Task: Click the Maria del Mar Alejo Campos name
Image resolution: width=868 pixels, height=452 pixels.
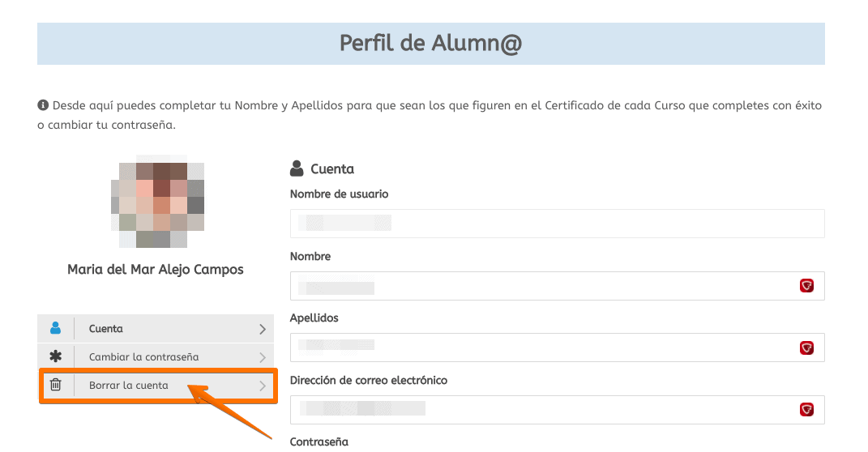Action: tap(156, 270)
